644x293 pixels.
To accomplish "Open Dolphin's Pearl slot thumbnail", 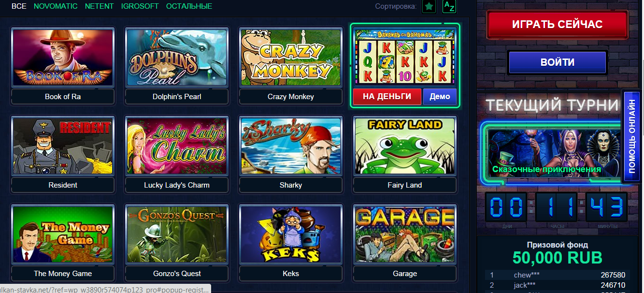I will [177, 57].
